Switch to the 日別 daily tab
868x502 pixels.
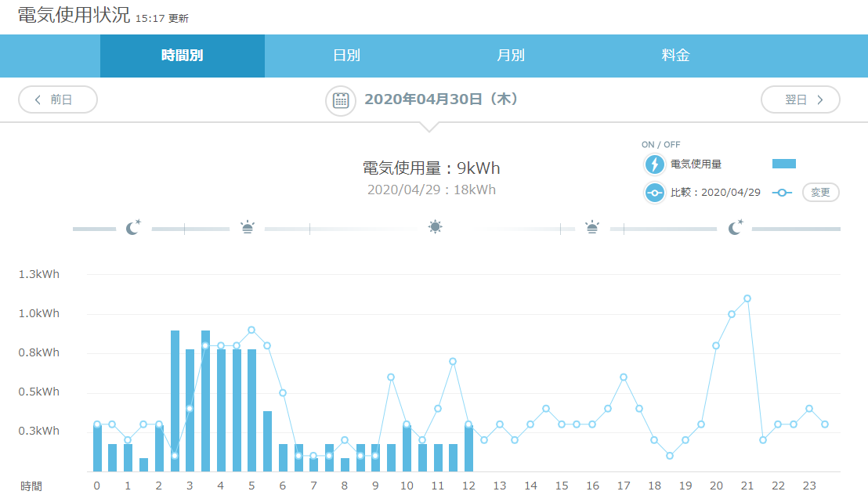(346, 56)
